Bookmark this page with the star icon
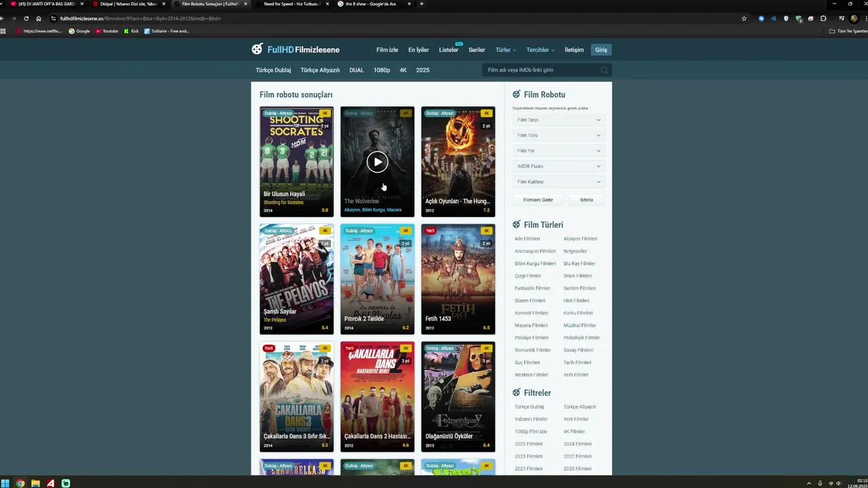The height and width of the screenshot is (488, 868). click(x=744, y=18)
